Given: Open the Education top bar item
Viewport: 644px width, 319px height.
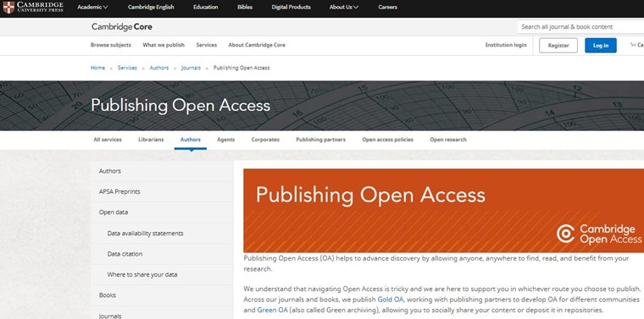Looking at the screenshot, I should (x=205, y=7).
